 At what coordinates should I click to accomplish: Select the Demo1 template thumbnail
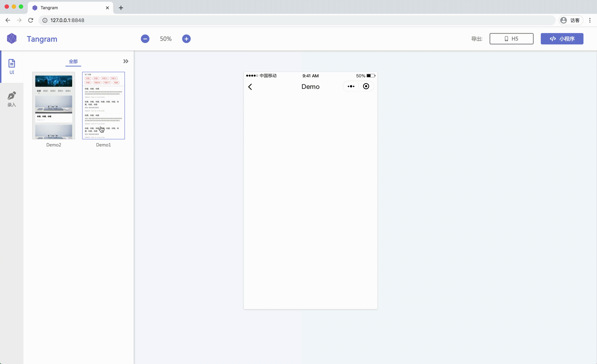pyautogui.click(x=104, y=106)
